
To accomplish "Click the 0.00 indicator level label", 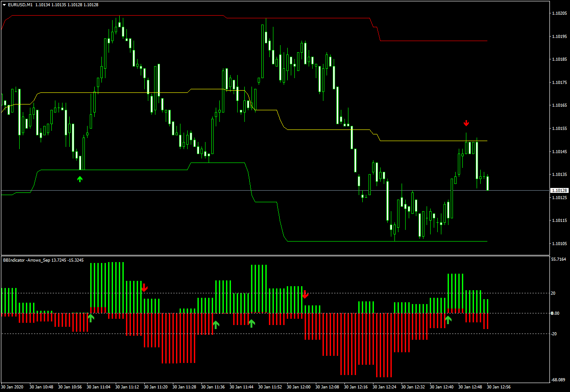I will pyautogui.click(x=555, y=313).
